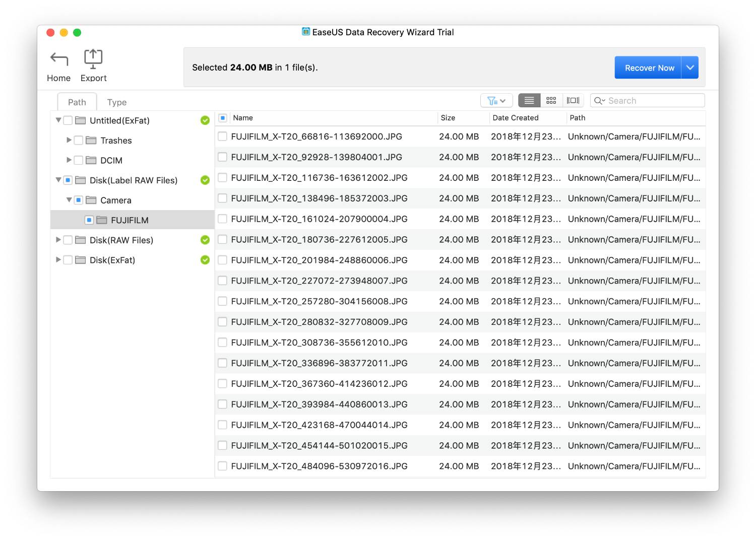The height and width of the screenshot is (540, 756).
Task: Click the Untitled(ExFat) folder icon
Action: coord(81,120)
